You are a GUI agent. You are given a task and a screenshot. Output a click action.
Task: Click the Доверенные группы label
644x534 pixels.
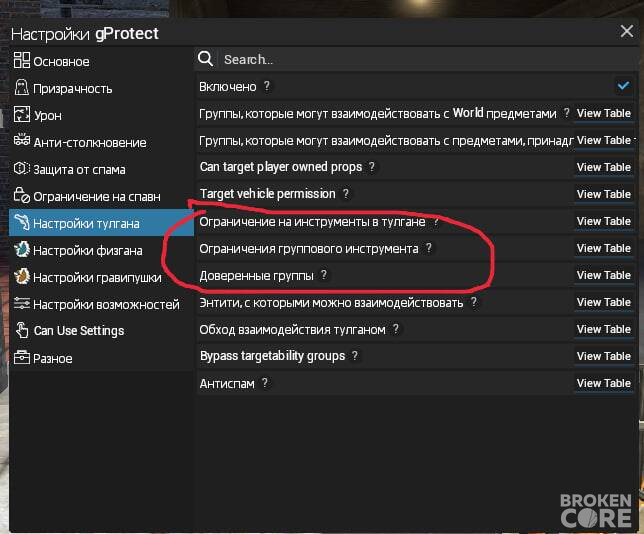click(256, 276)
